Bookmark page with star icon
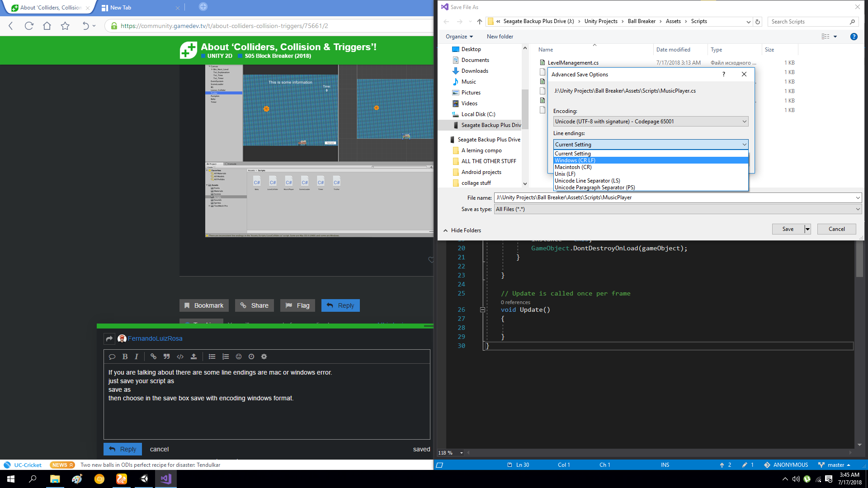This screenshot has width=868, height=488. [65, 26]
